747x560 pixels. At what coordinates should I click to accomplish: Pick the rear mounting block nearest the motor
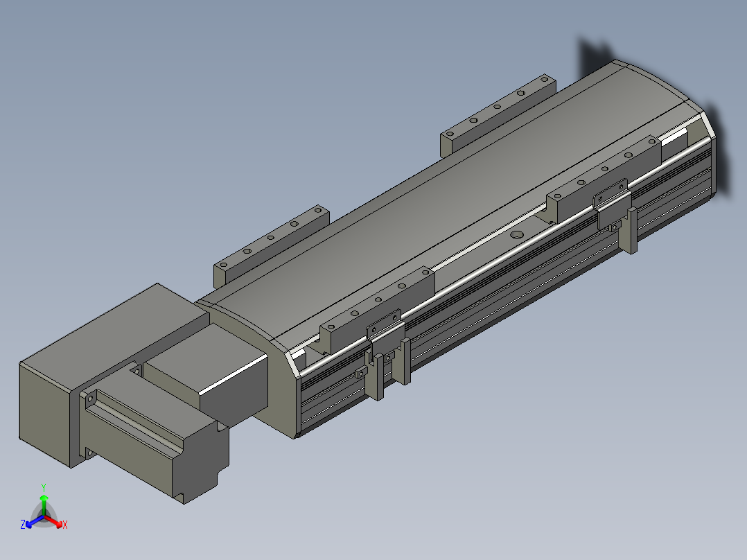tap(272, 245)
